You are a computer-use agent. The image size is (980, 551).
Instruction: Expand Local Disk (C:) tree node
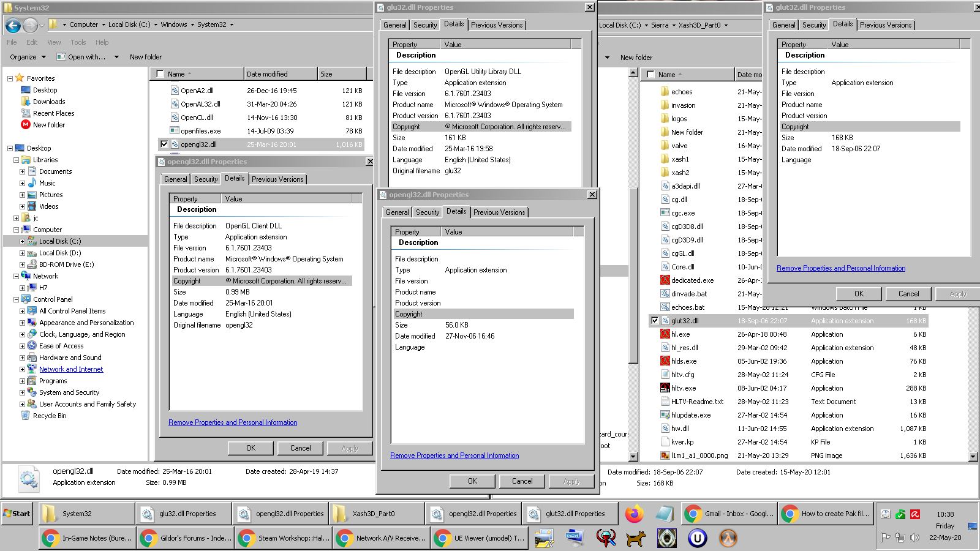coord(22,241)
